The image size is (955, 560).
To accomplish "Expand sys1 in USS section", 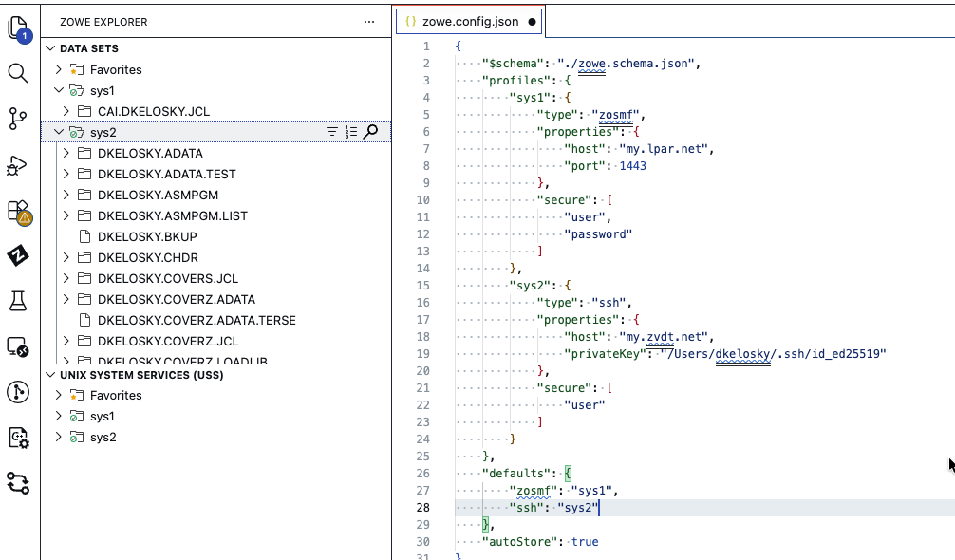I will (x=59, y=417).
